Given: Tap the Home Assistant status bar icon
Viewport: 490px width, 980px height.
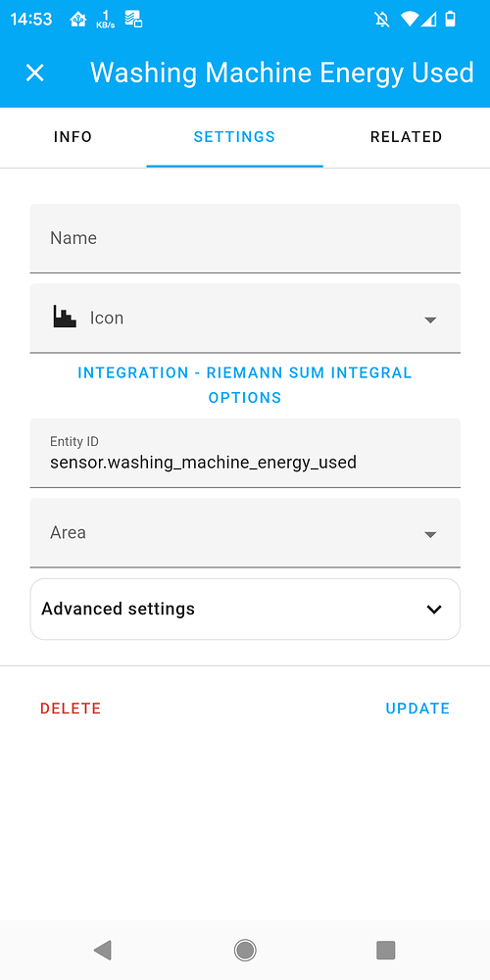Looking at the screenshot, I should click(78, 20).
